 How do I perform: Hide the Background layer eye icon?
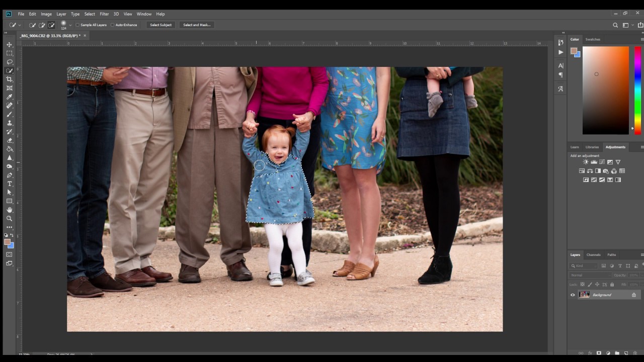[x=573, y=295]
